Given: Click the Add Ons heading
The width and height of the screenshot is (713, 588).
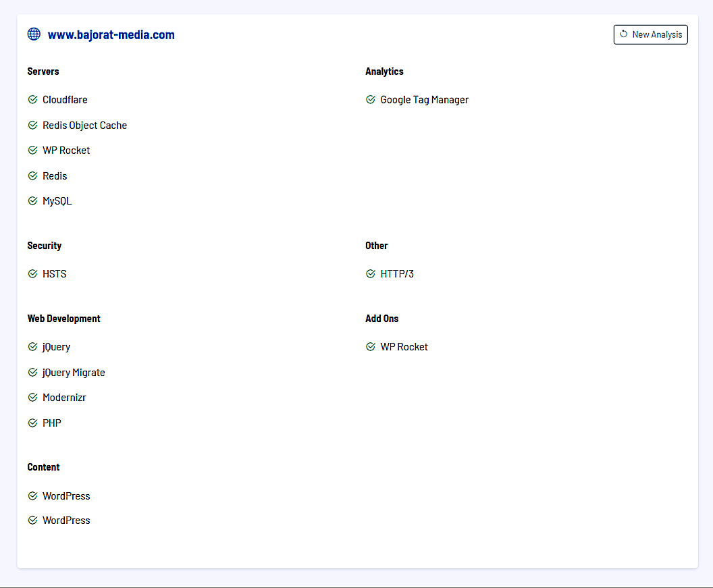Looking at the screenshot, I should pyautogui.click(x=382, y=319).
